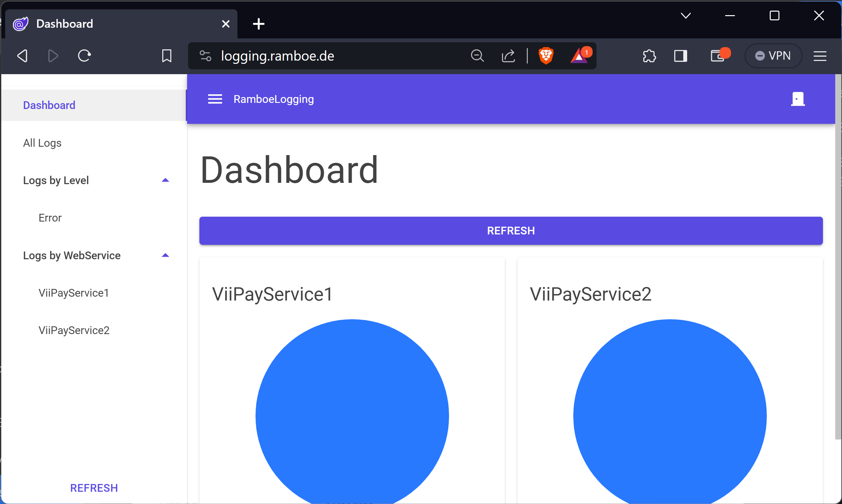
Task: Open Error level logs
Action: (x=94, y=218)
